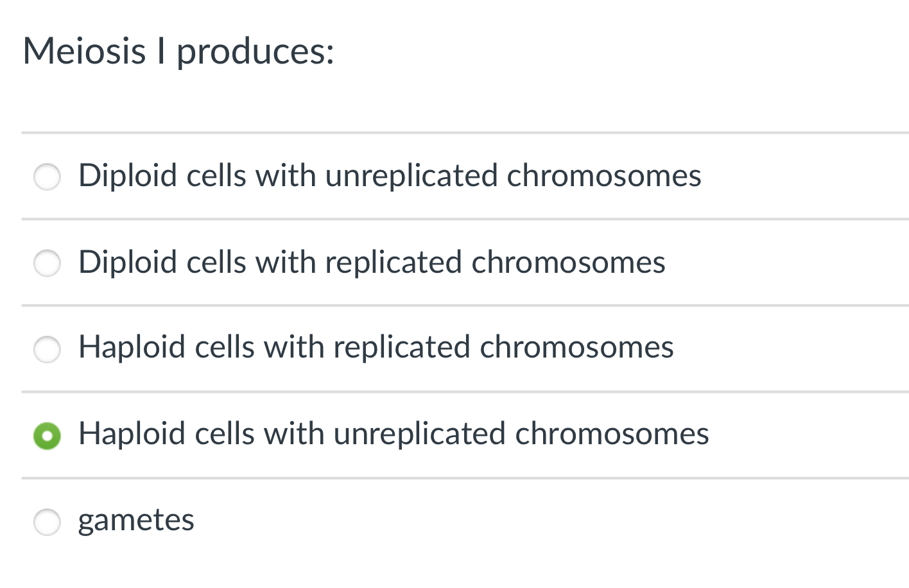The image size is (909, 588).
Task: Click the word 'Meiosis' in the question
Action: coord(85,51)
